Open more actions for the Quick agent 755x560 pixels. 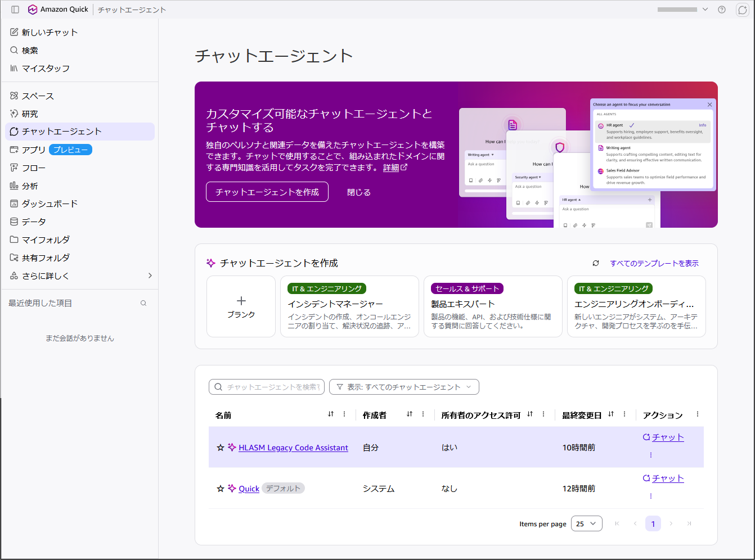tap(651, 496)
